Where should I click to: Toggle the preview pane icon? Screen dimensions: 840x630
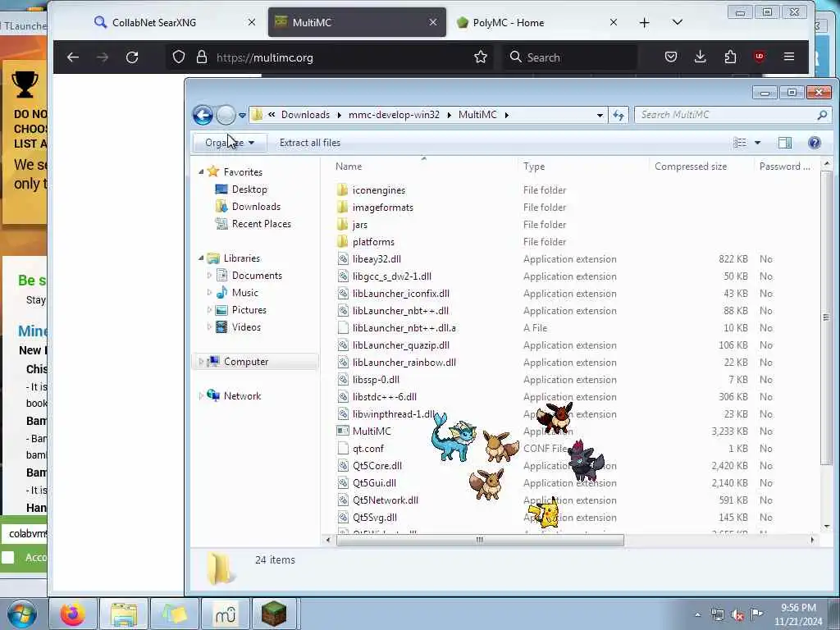click(785, 143)
